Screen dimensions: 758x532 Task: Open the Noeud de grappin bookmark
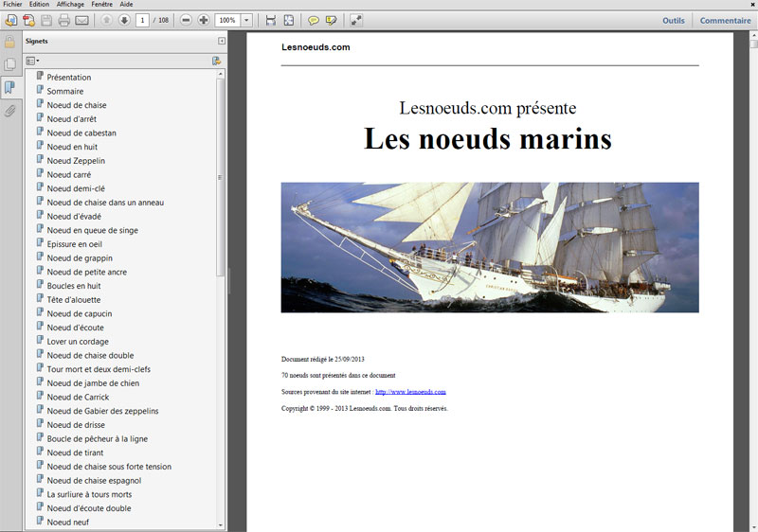pos(80,258)
